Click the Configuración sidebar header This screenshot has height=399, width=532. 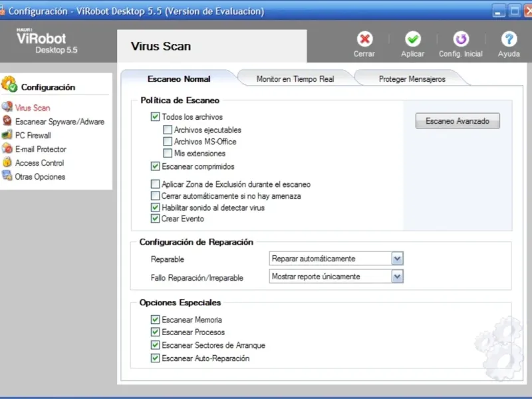[x=47, y=87]
